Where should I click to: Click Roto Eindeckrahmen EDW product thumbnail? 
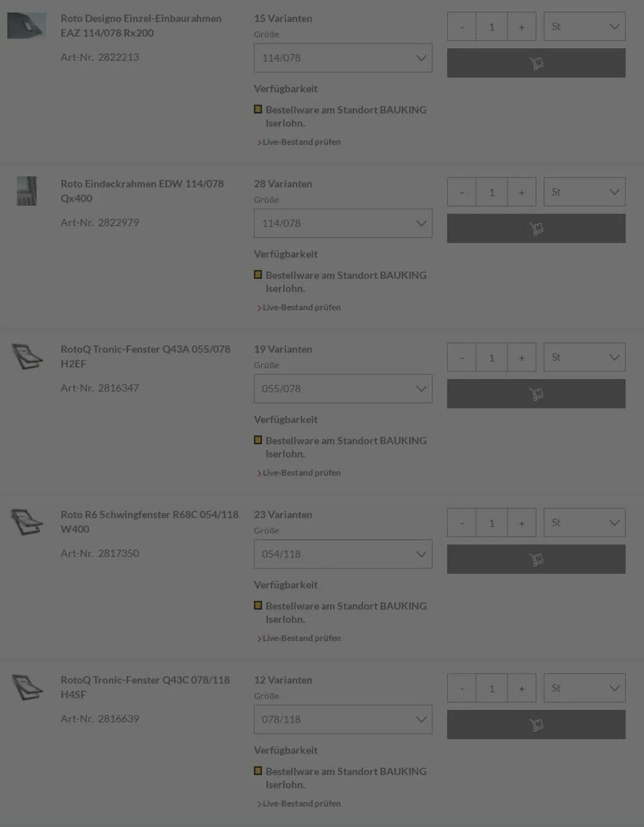coord(27,191)
